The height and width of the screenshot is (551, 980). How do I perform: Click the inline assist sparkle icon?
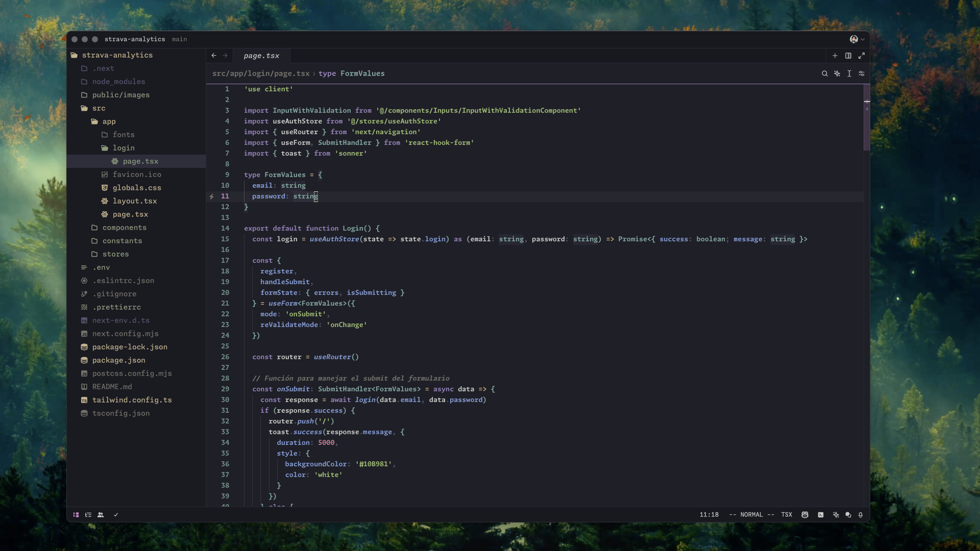[x=837, y=73]
